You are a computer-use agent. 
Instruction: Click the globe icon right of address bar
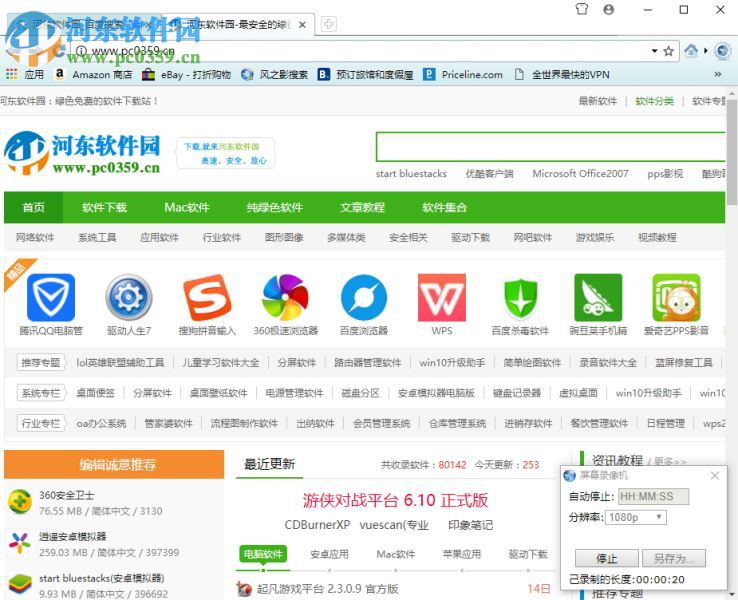(x=722, y=51)
